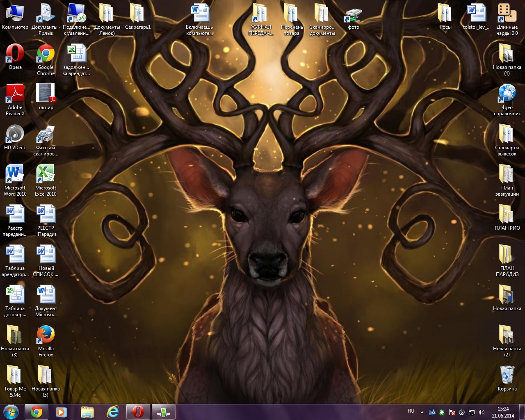525x420 pixels.
Task: Launch the Длинные нарды 2.0 game
Action: tap(507, 19)
